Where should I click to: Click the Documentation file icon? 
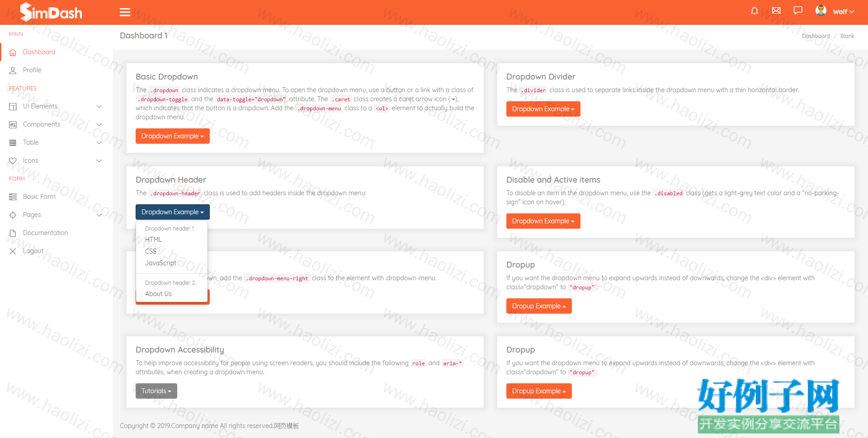[13, 233]
